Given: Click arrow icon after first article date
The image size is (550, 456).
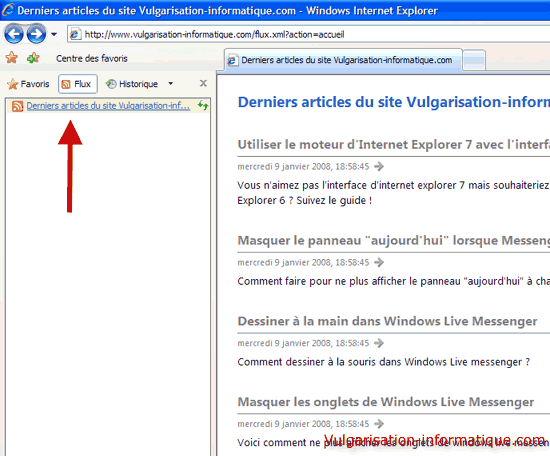Looking at the screenshot, I should [379, 166].
